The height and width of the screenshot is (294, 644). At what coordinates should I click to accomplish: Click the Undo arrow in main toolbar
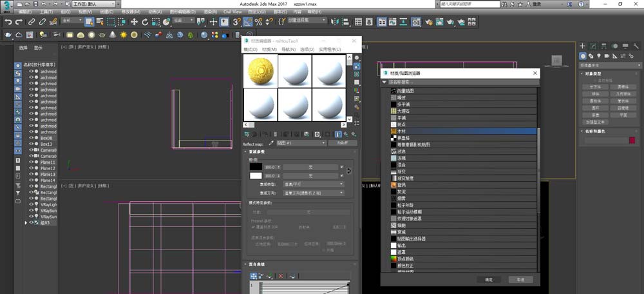point(8,22)
